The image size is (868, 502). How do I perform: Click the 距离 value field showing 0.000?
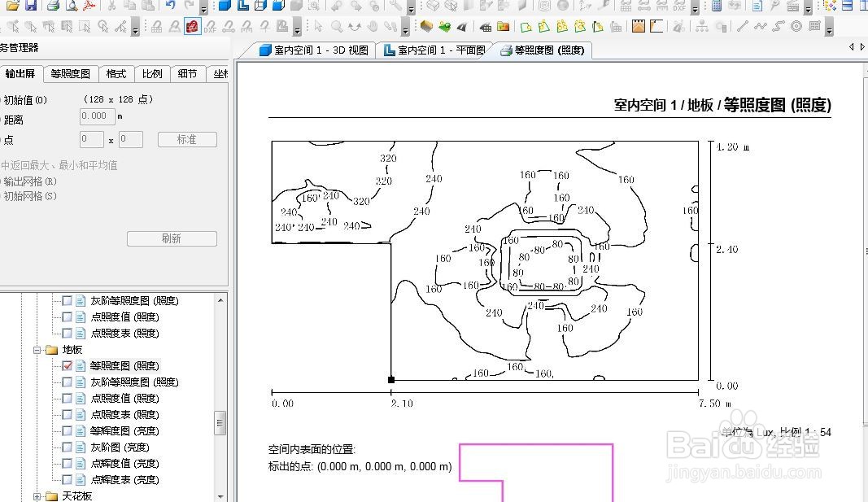pos(98,116)
